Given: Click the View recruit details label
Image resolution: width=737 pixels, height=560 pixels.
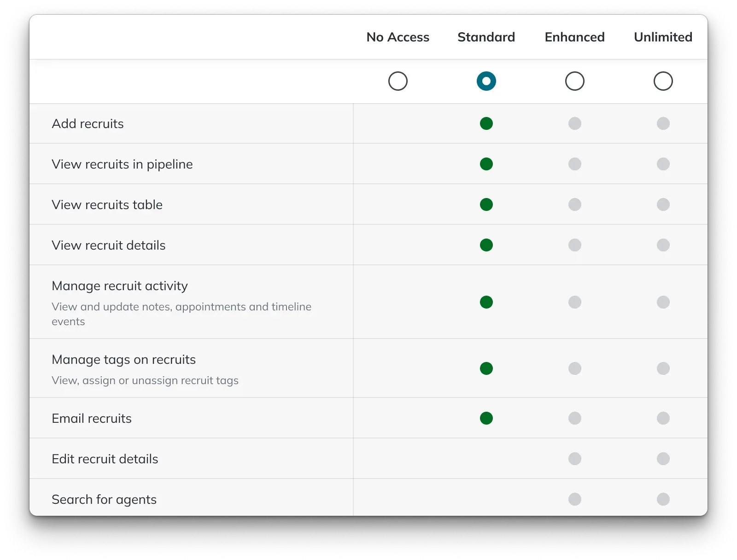Looking at the screenshot, I should click(108, 245).
